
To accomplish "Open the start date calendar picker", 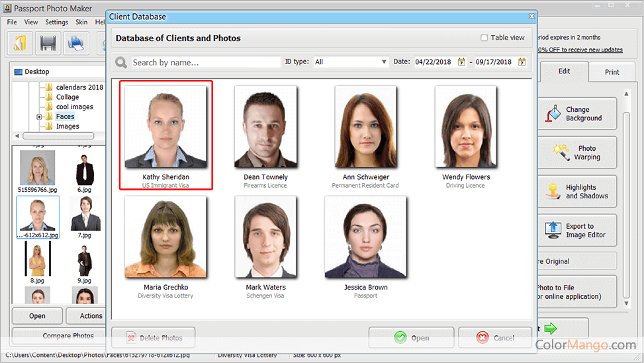I will click(x=461, y=62).
